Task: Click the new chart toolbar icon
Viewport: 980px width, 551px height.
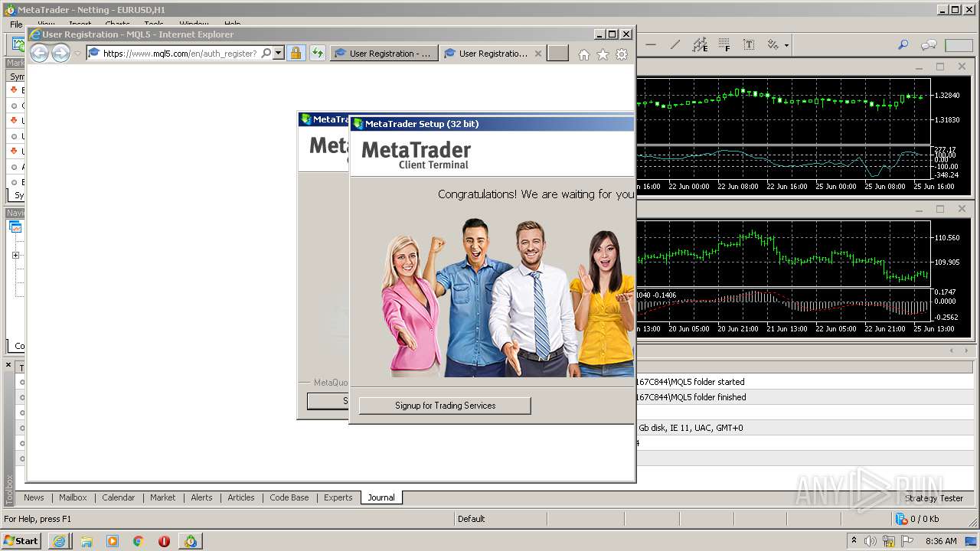Action: (17, 45)
